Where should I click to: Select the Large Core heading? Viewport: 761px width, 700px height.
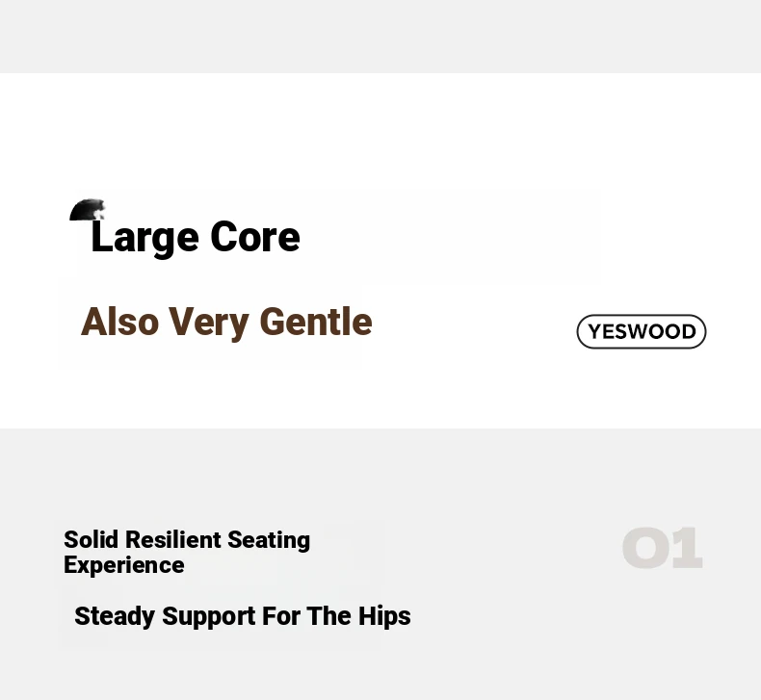pyautogui.click(x=196, y=237)
